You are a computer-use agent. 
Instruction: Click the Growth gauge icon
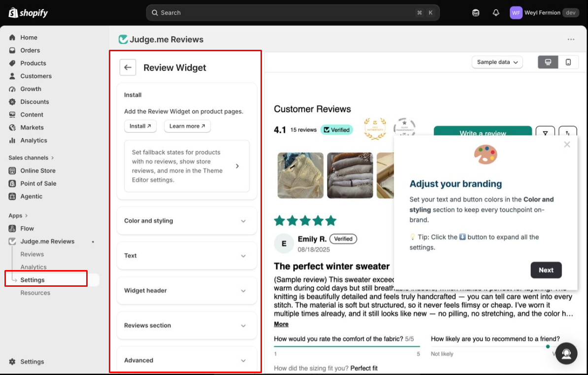(12, 89)
